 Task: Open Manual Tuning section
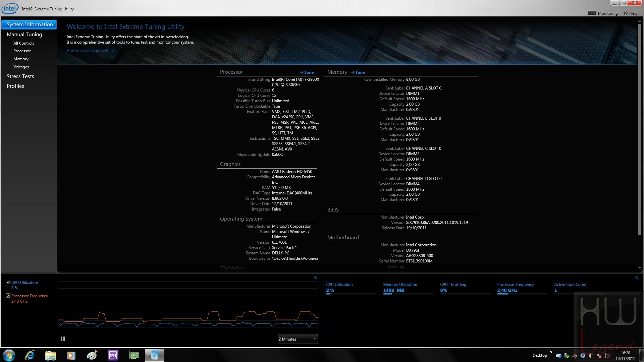[x=24, y=35]
